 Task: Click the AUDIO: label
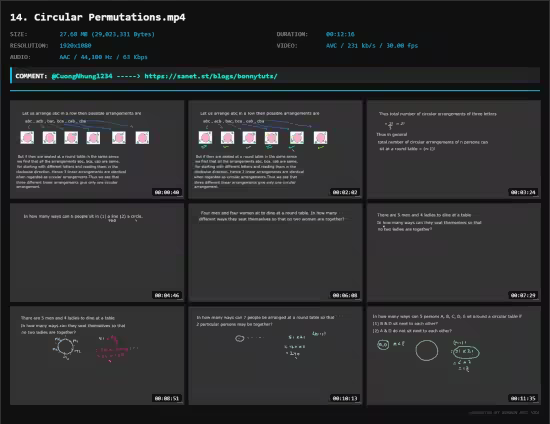coord(20,57)
